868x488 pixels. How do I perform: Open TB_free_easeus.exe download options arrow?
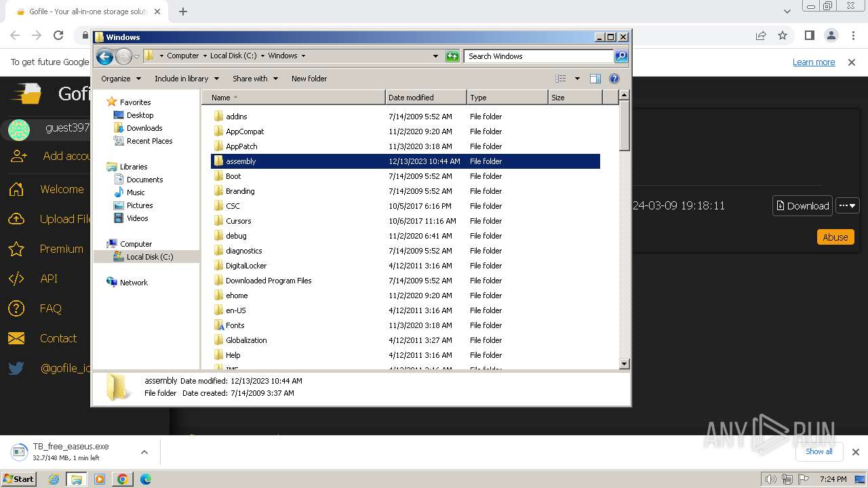point(144,452)
